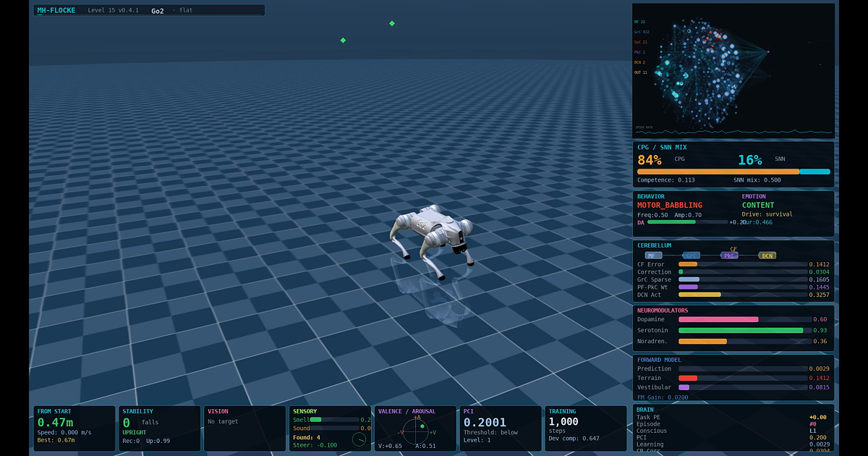
Task: Click the MH-FLOCKE title tab
Action: click(56, 11)
